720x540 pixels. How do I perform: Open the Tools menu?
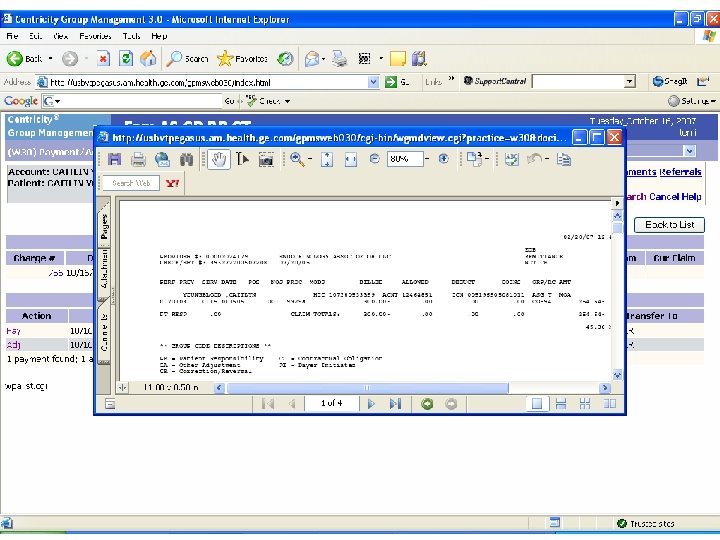click(131, 36)
